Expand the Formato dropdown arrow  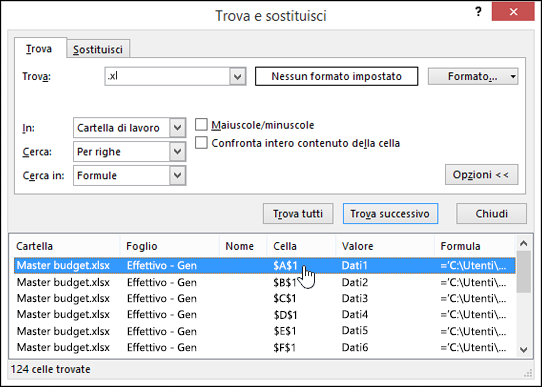(513, 76)
